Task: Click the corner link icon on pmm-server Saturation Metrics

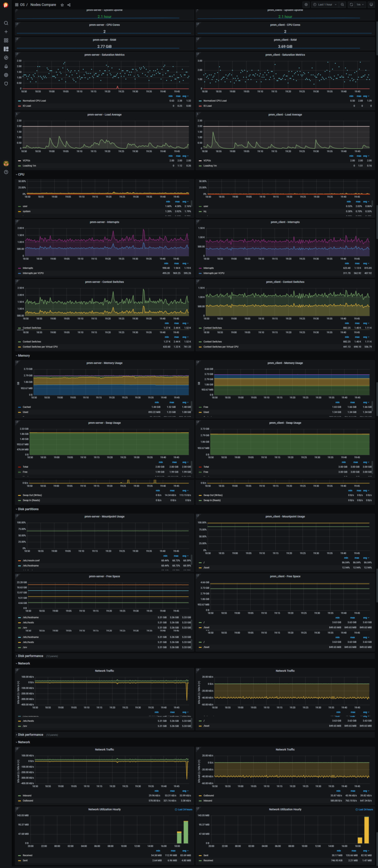Action: (x=17, y=53)
